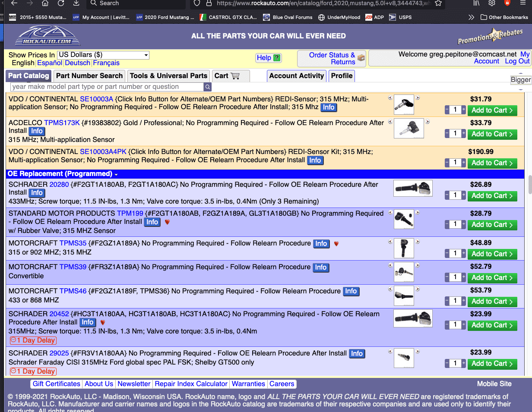The height and width of the screenshot is (412, 532).
Task: Open the Part Catalog tab
Action: pyautogui.click(x=28, y=76)
